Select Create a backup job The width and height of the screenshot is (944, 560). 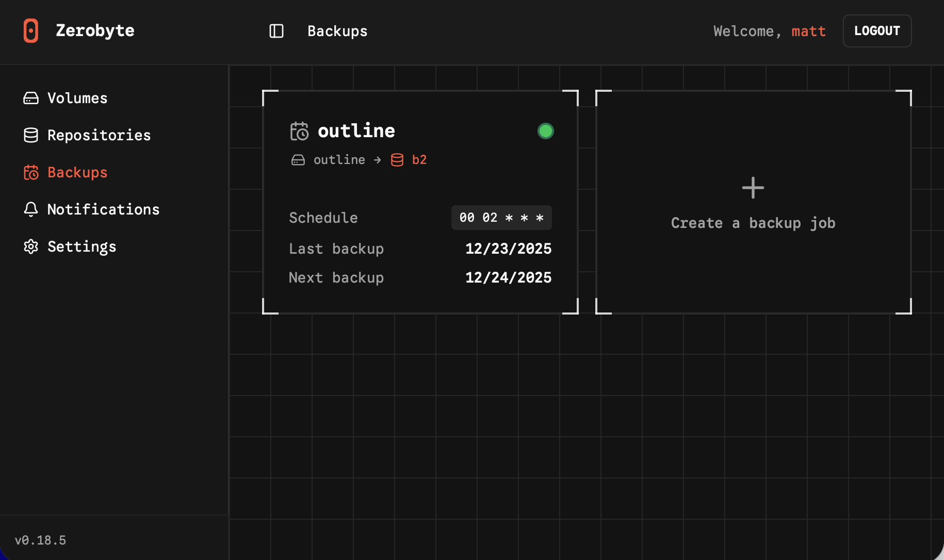pos(753,223)
